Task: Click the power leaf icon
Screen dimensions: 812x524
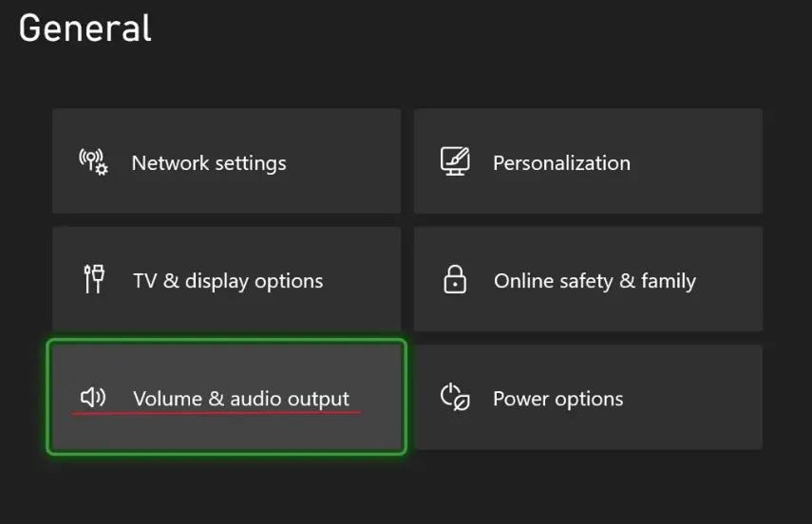Action: click(455, 397)
